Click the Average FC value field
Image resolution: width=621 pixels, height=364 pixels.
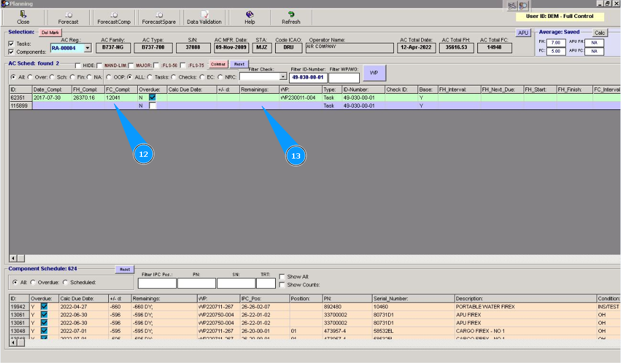(x=556, y=51)
